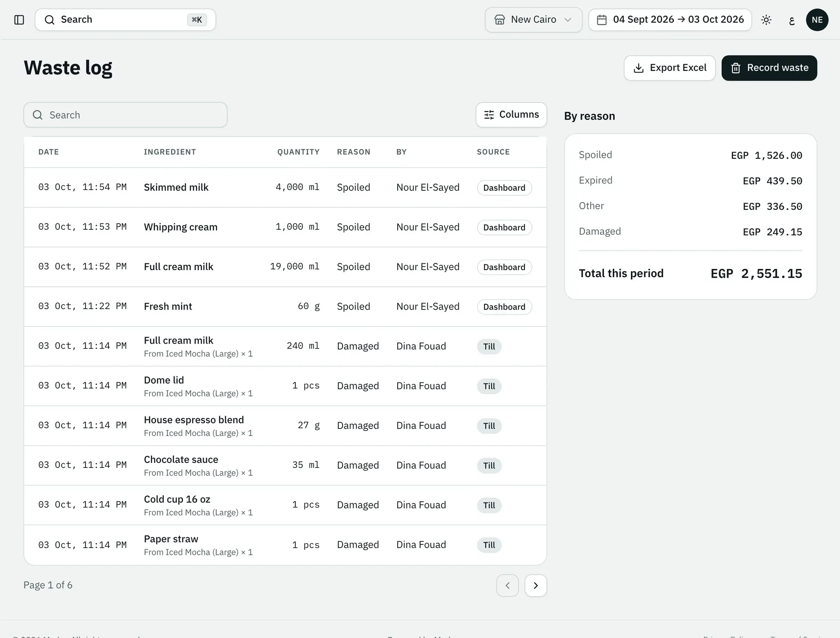Click the REASON column header
Viewport: 840px width, 638px height.
pyautogui.click(x=354, y=152)
